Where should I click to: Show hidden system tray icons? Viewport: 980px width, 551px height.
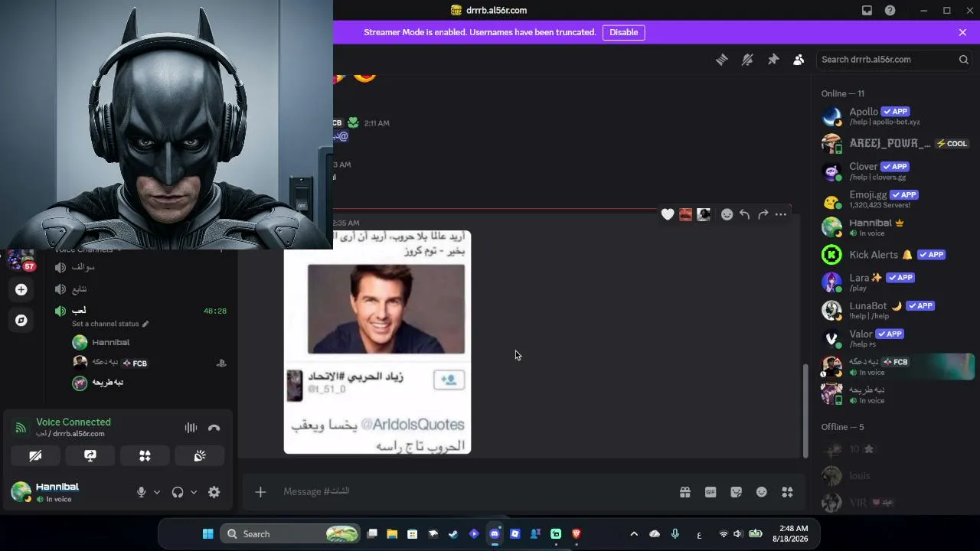[x=634, y=534]
